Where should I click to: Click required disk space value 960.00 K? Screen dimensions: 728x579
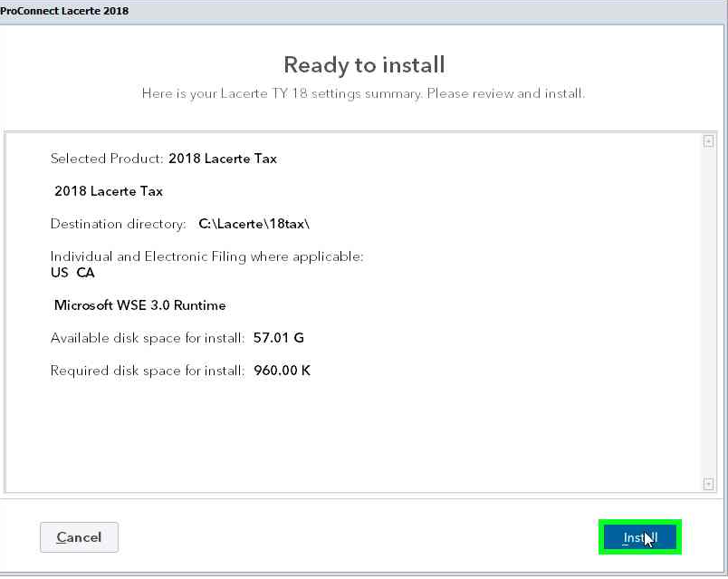click(282, 371)
